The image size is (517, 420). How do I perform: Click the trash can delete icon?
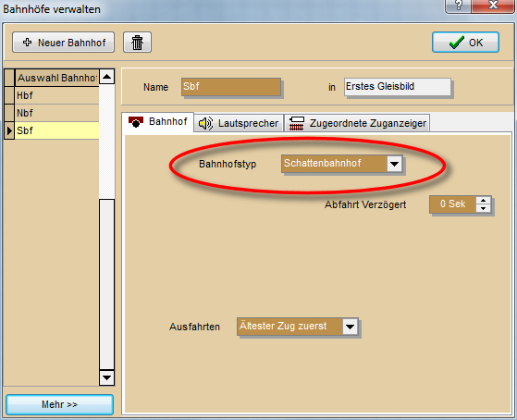[x=137, y=43]
